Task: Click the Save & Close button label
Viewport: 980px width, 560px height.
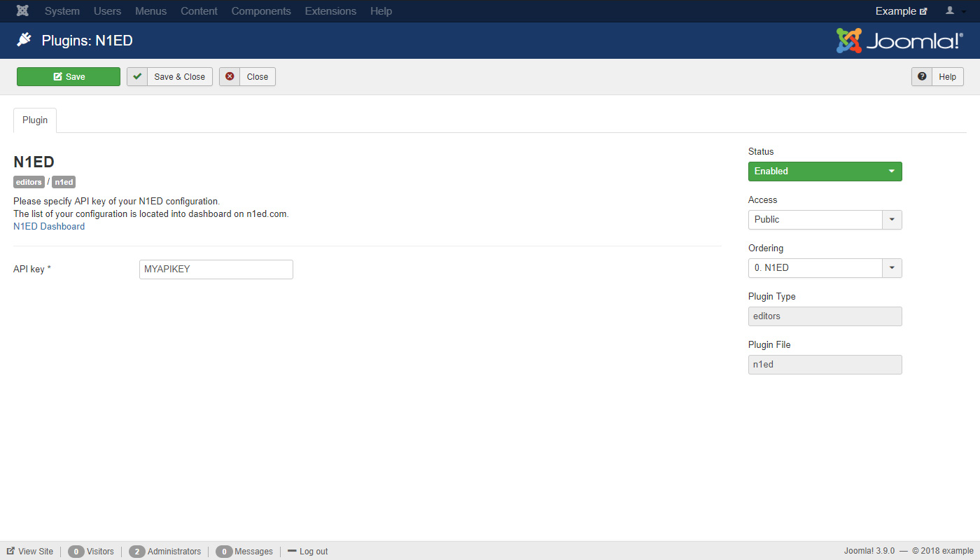Action: pyautogui.click(x=180, y=76)
